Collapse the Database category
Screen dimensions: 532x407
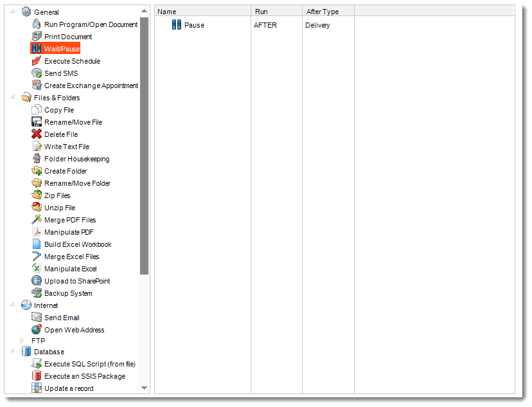tap(13, 352)
